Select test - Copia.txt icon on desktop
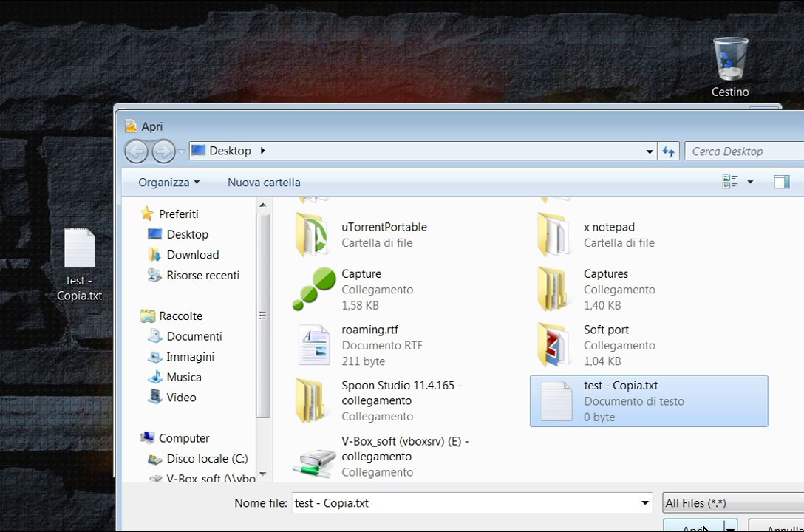Viewport: 804px width, 532px height. (x=80, y=264)
